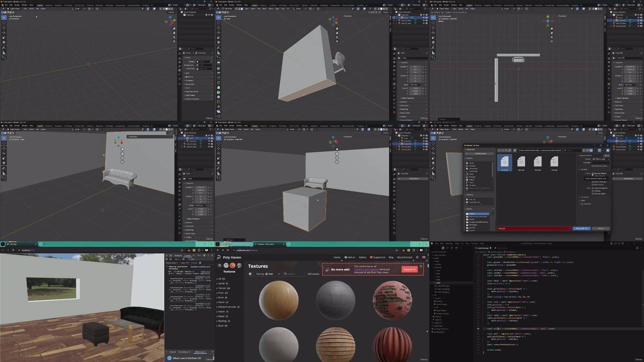The width and height of the screenshot is (644, 362).
Task: Open the Default levels dropdown in DevTools
Action: click(x=171, y=263)
